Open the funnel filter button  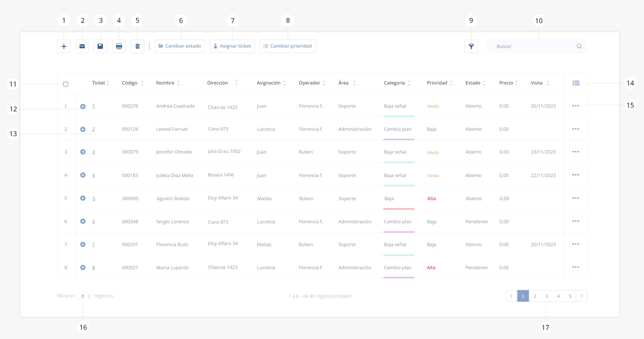point(471,46)
